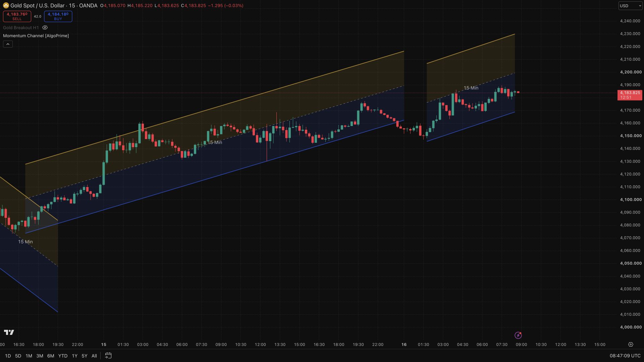Image resolution: width=644 pixels, height=362 pixels.
Task: Select the 1D time range
Action: pos(8,356)
